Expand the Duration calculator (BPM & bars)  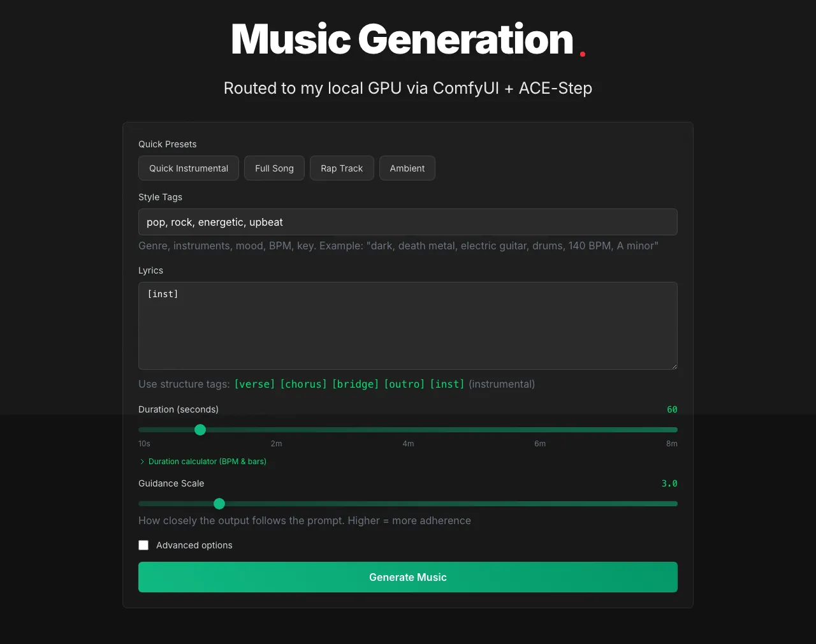(x=203, y=462)
